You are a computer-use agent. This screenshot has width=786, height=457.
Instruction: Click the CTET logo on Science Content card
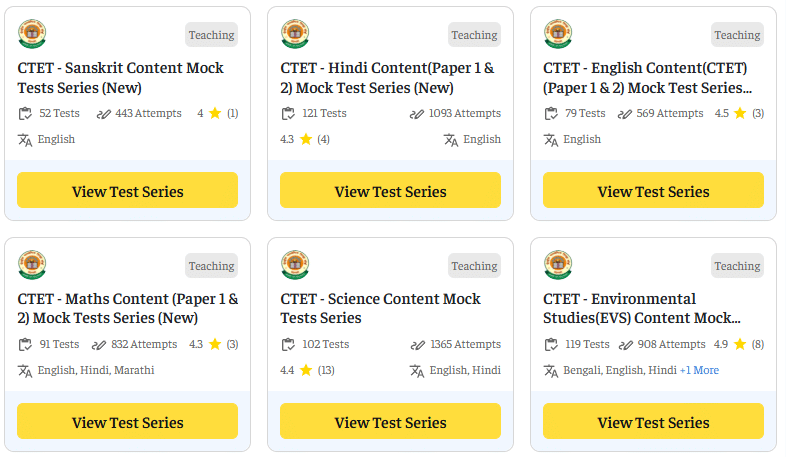tap(294, 265)
